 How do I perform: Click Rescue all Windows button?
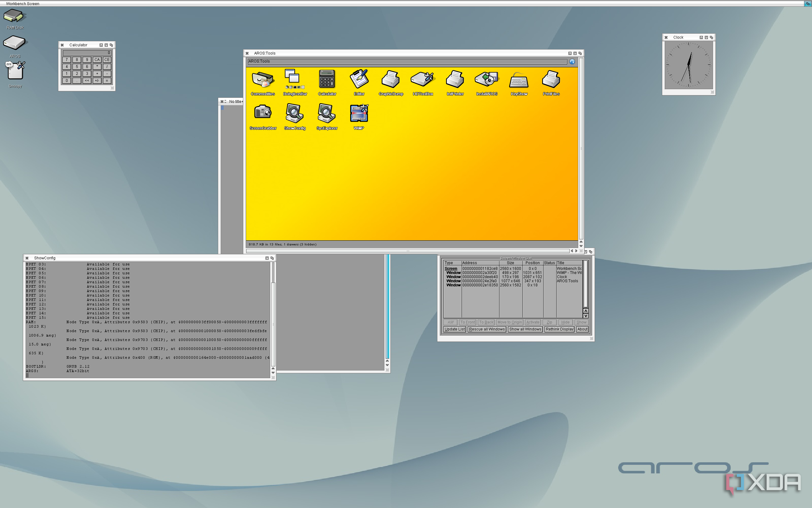487,329
